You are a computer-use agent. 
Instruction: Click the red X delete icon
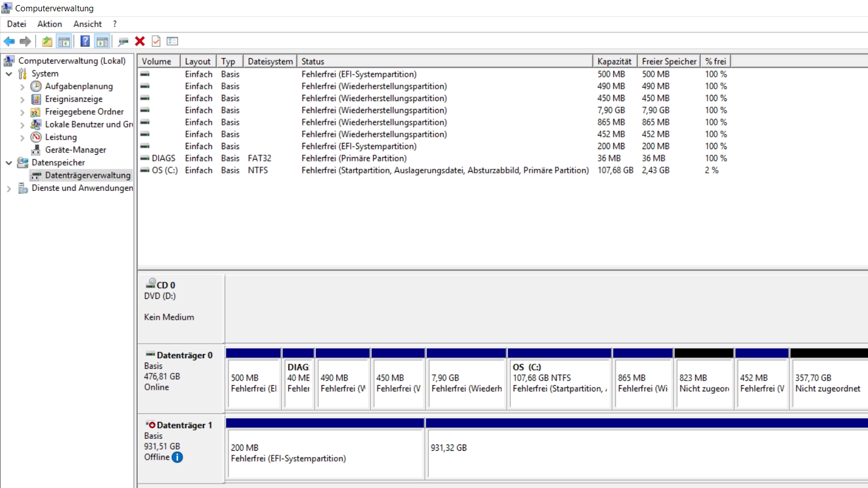140,41
